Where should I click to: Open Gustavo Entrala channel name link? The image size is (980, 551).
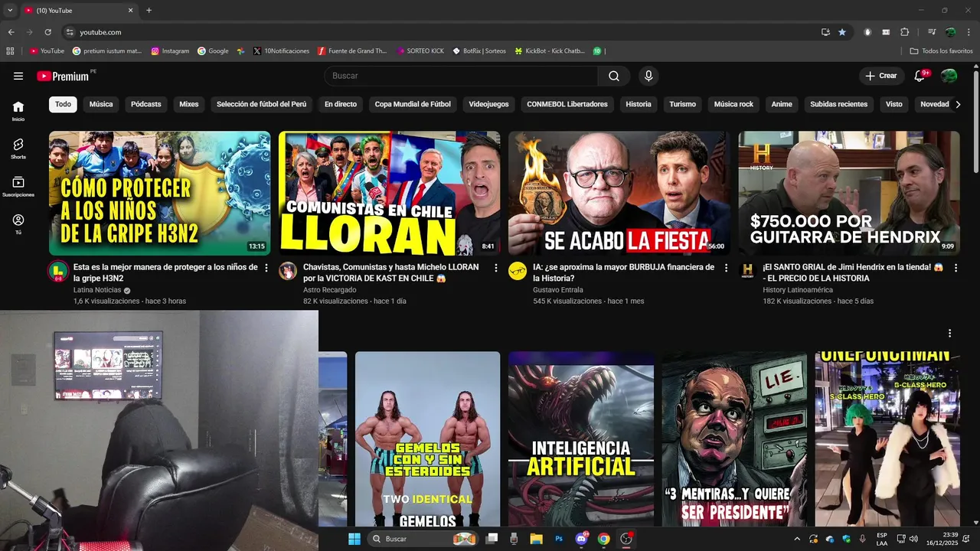[x=558, y=290]
